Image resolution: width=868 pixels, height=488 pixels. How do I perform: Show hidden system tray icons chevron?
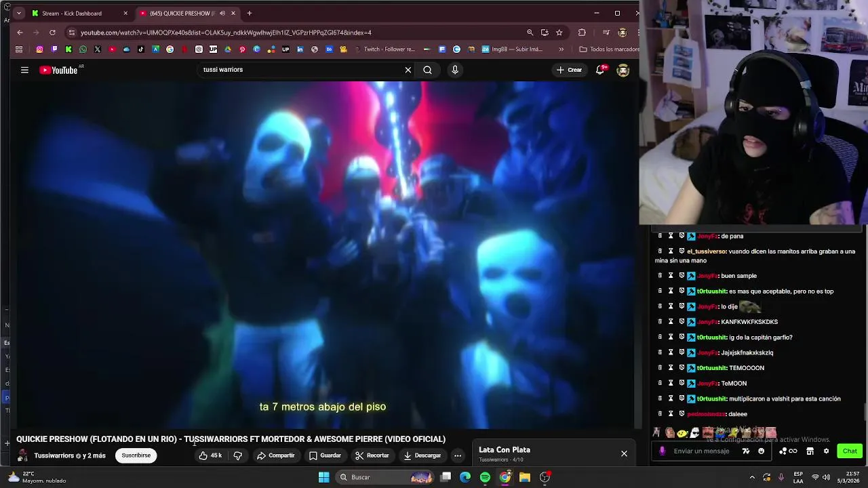click(752, 477)
